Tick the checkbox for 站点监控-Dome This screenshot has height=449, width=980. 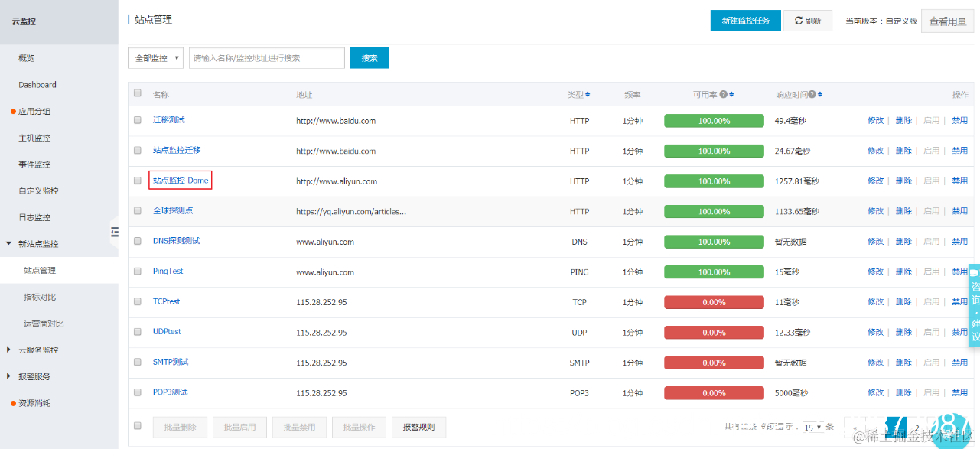click(138, 181)
